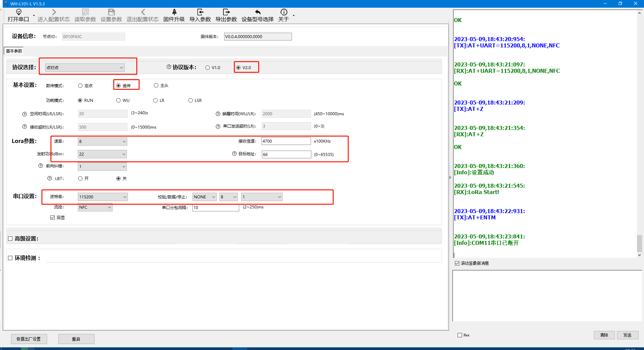Expand the 波特率 baud rate dropdown

pos(103,197)
